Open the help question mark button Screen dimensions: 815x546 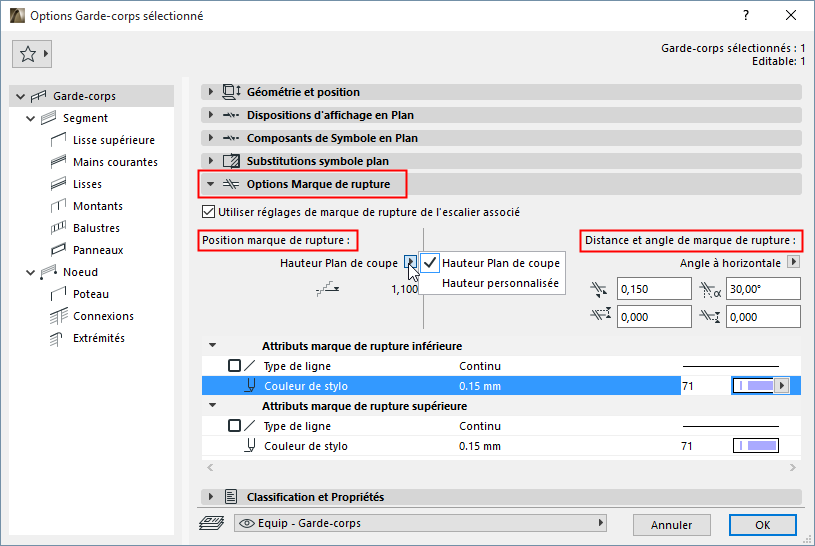point(746,15)
